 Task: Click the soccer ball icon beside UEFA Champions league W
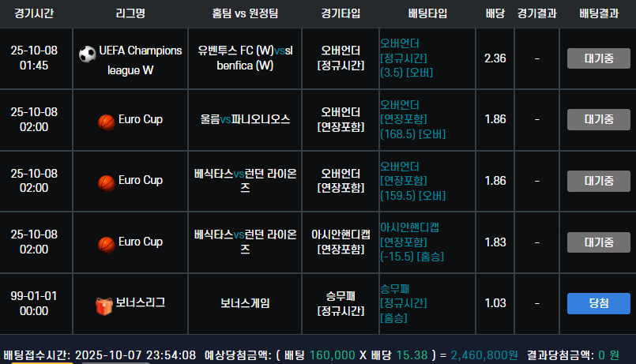pyautogui.click(x=87, y=54)
